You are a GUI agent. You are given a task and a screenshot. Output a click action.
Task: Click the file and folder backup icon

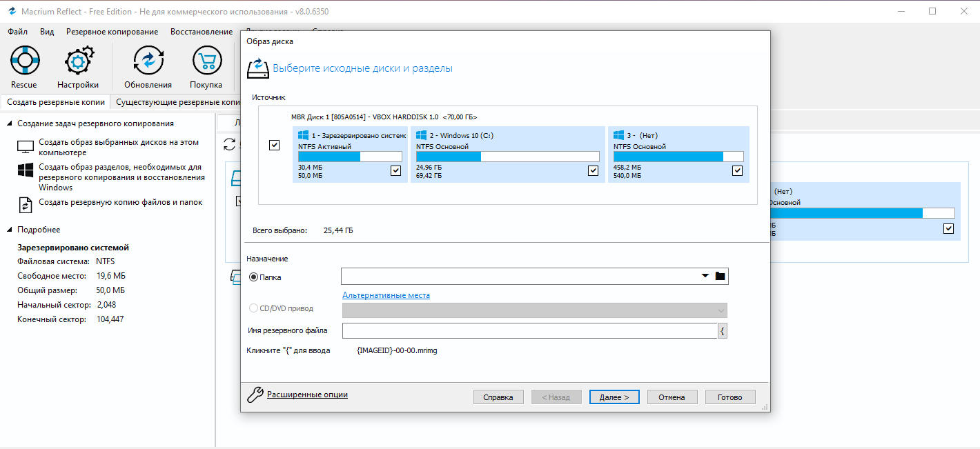point(26,204)
